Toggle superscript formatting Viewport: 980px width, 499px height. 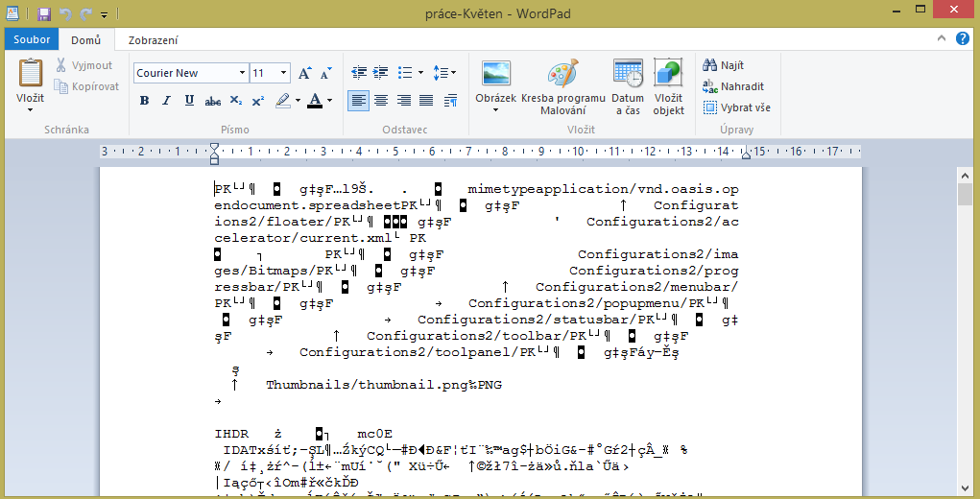258,101
